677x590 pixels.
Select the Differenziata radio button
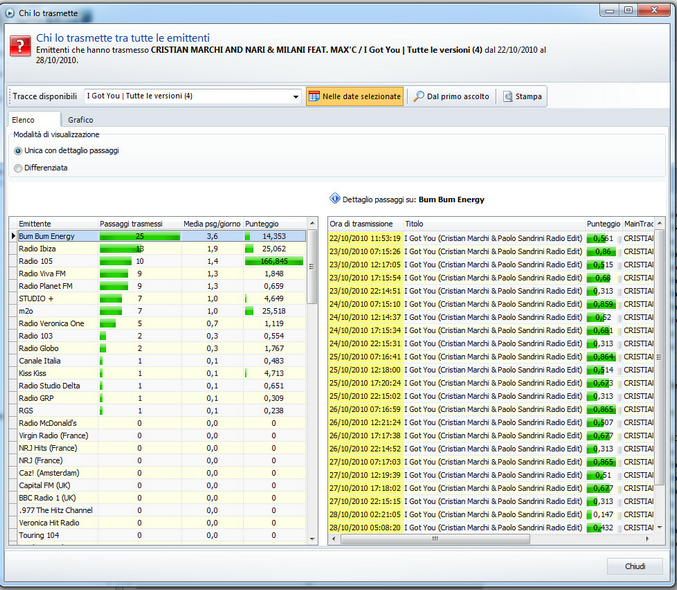pyautogui.click(x=18, y=168)
